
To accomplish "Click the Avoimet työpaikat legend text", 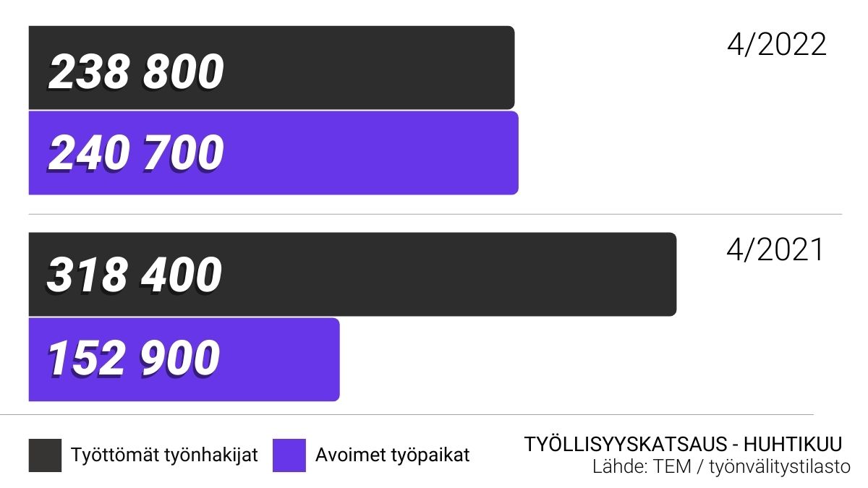I will (x=392, y=455).
